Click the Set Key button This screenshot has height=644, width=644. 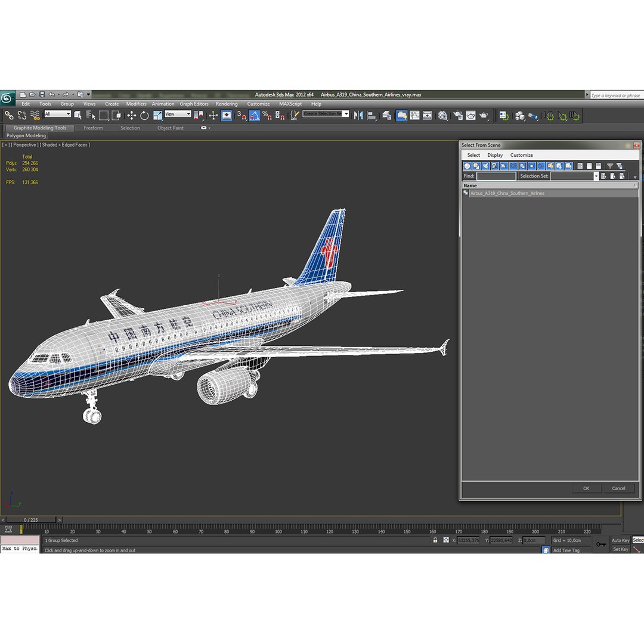[620, 549]
